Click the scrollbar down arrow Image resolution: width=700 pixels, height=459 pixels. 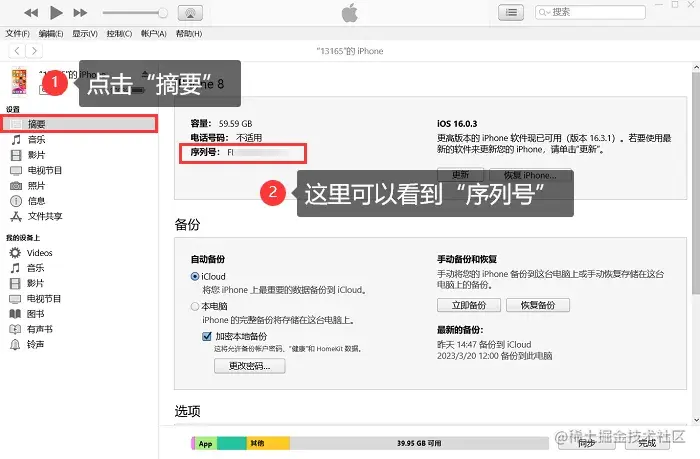point(696,420)
